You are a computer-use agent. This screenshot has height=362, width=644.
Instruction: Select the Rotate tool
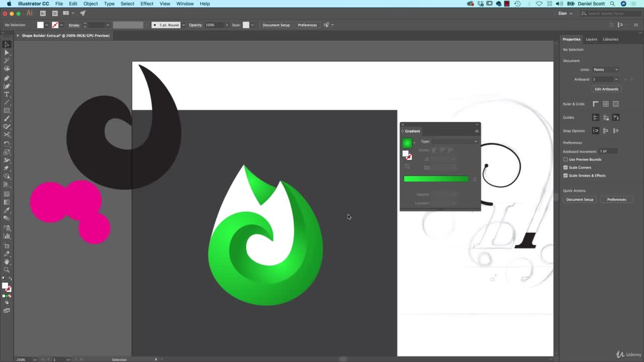pyautogui.click(x=7, y=143)
